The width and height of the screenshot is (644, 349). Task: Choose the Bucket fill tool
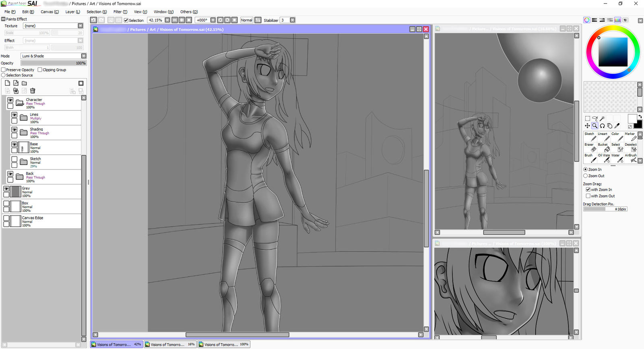tap(603, 147)
